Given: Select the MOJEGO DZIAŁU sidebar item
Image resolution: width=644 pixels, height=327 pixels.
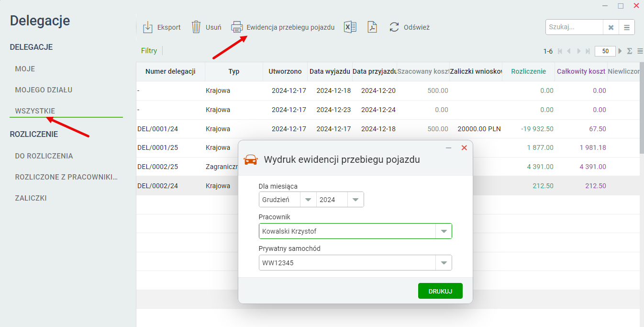Looking at the screenshot, I should coord(44,90).
